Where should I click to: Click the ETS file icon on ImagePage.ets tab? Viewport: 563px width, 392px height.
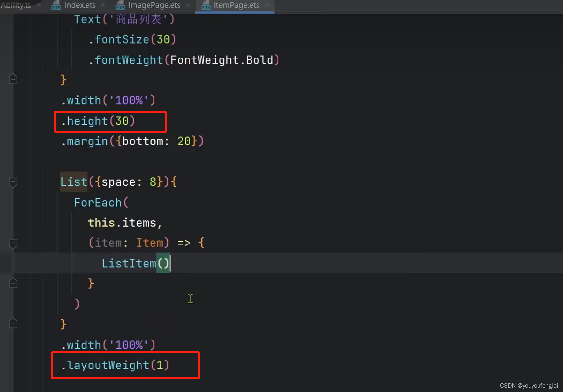click(120, 5)
